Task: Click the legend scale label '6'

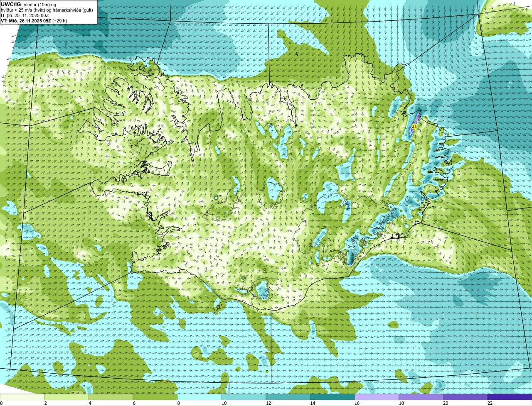Action: pos(134,403)
